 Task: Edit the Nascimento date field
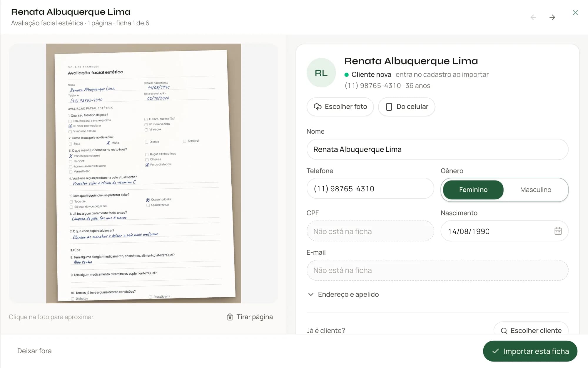(x=504, y=231)
